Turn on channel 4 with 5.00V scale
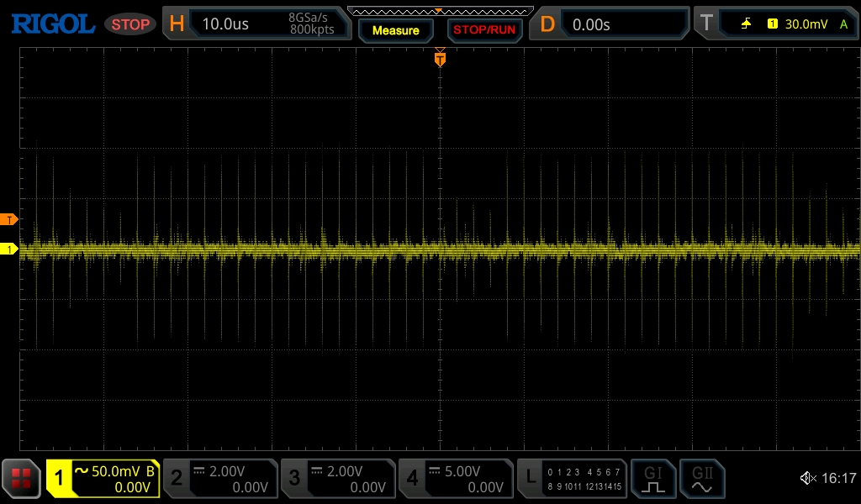Image resolution: width=861 pixels, height=504 pixels. tap(455, 479)
